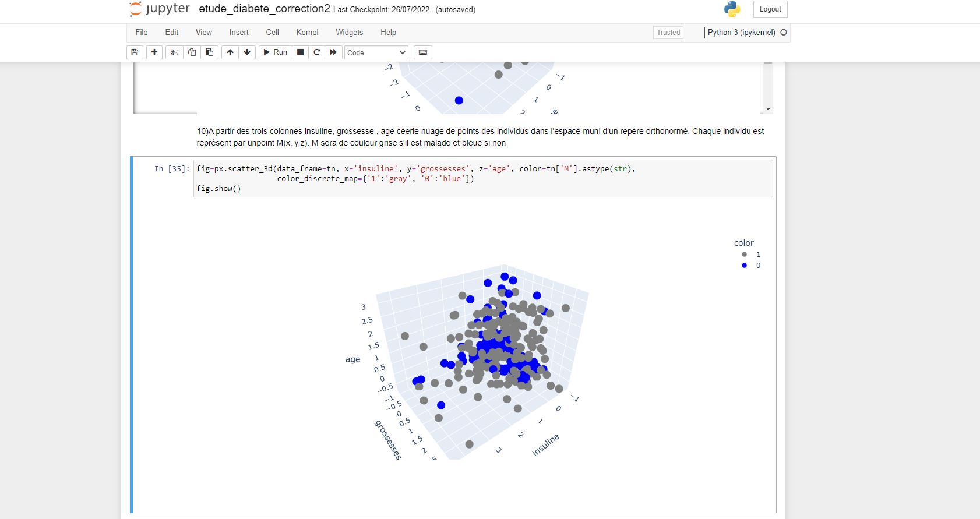Screen dimensions: 980x519
Task: Open the command palette keyboard icon
Action: click(423, 52)
